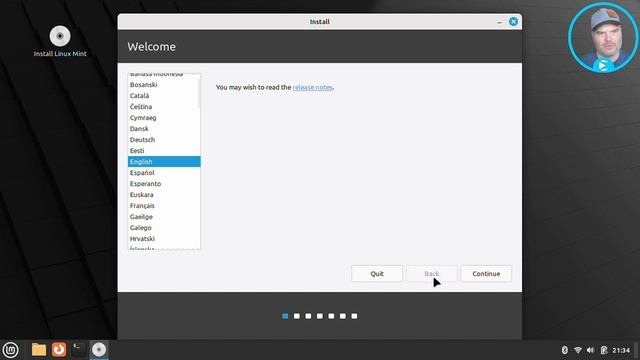Select Hrvatski in the language list
This screenshot has width=640, height=360.
tap(164, 239)
